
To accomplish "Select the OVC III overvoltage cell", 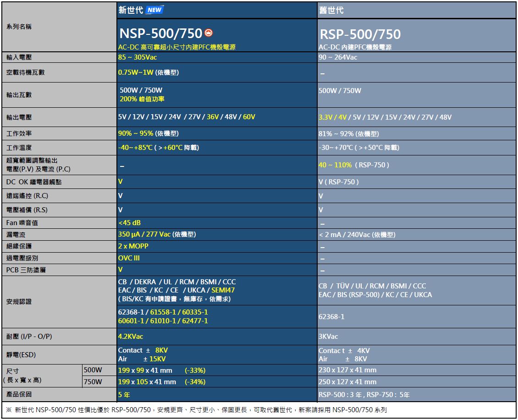I will (x=129, y=258).
